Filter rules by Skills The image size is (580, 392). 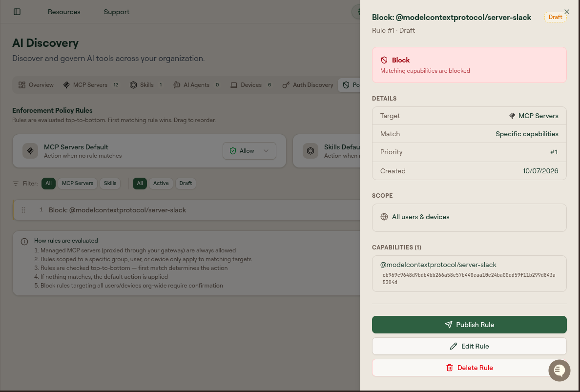coord(110,184)
